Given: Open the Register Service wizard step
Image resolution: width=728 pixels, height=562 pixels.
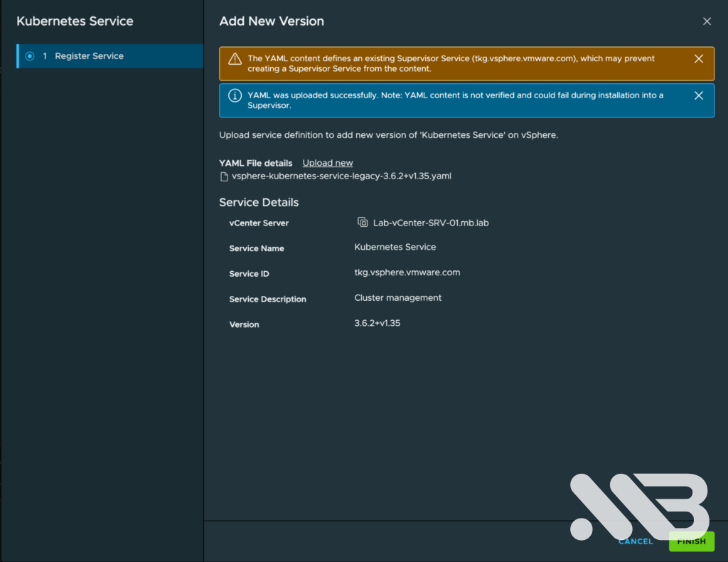Looking at the screenshot, I should [110, 56].
